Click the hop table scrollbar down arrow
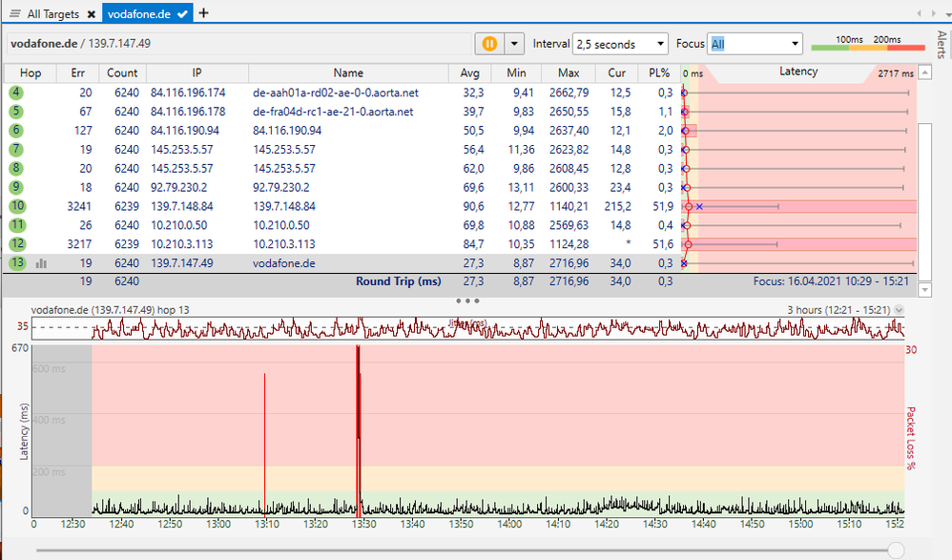The width and height of the screenshot is (952, 560). [x=922, y=289]
